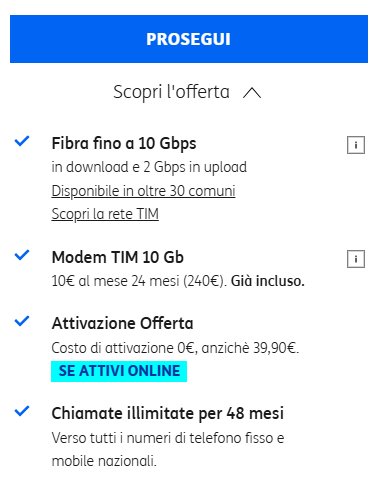382x478 pixels.
Task: Follow the Disponibile in oltre 30 comuni link
Action: pos(143,191)
